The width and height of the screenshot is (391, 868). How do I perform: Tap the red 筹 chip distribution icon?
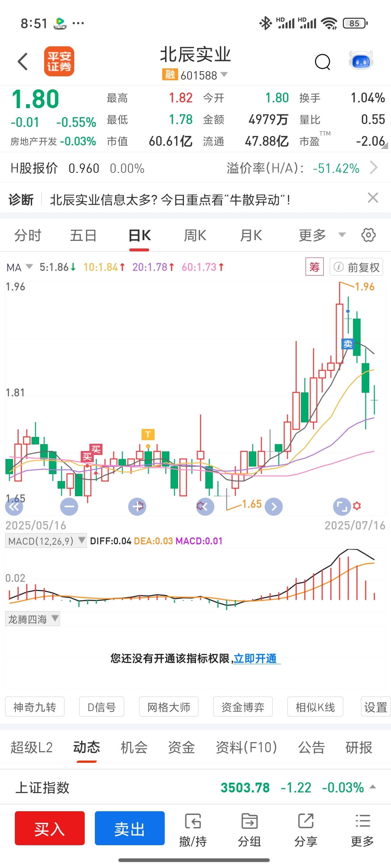pyautogui.click(x=315, y=267)
